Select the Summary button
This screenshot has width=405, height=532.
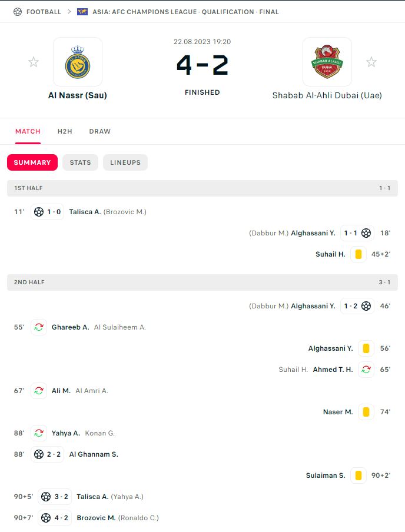pos(32,162)
